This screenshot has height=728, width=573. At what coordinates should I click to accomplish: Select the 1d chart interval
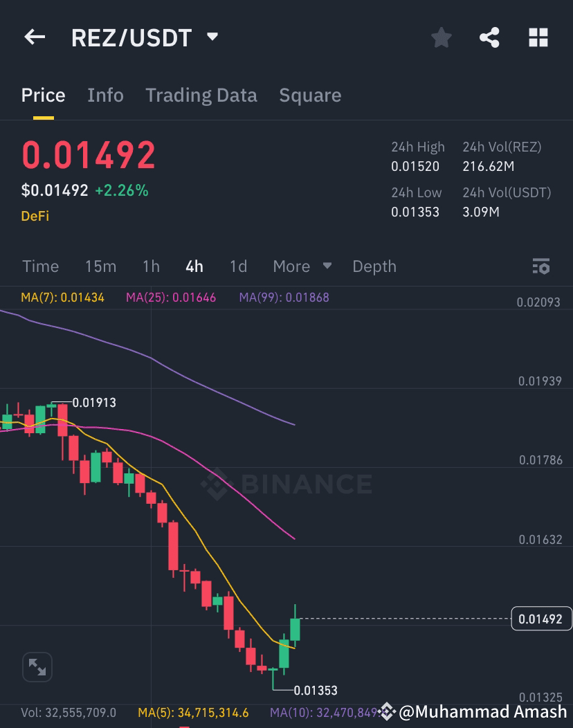click(x=239, y=266)
